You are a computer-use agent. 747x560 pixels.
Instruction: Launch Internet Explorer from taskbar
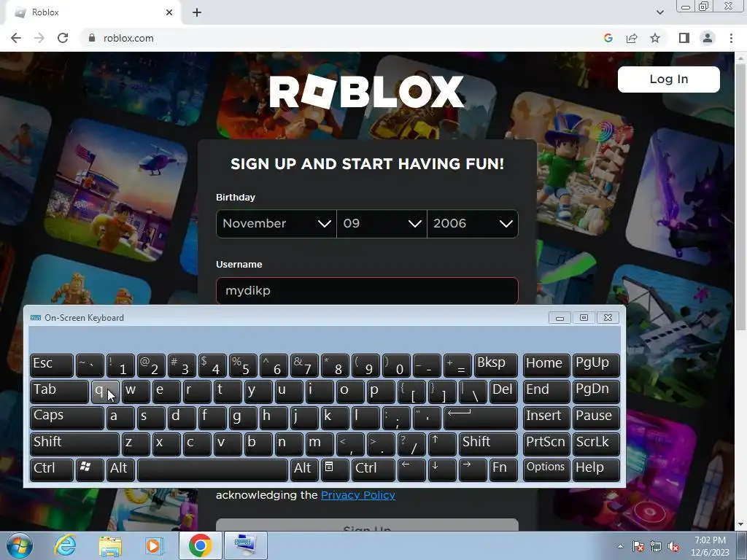click(65, 545)
